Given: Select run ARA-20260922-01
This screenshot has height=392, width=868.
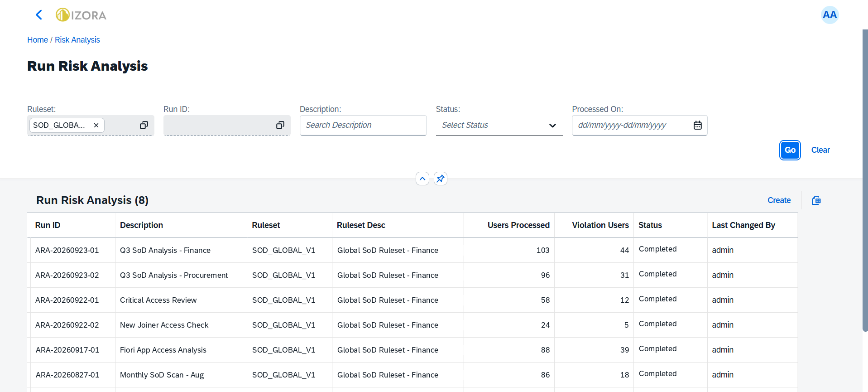Looking at the screenshot, I should point(67,300).
